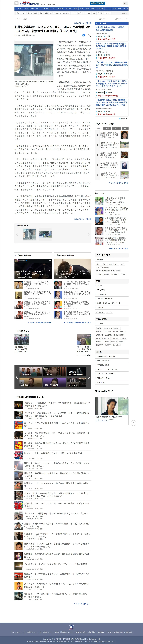Slide the feature banner carousel right
Image resolution: width=143 pixels, height=644 pixels.
point(89,377)
